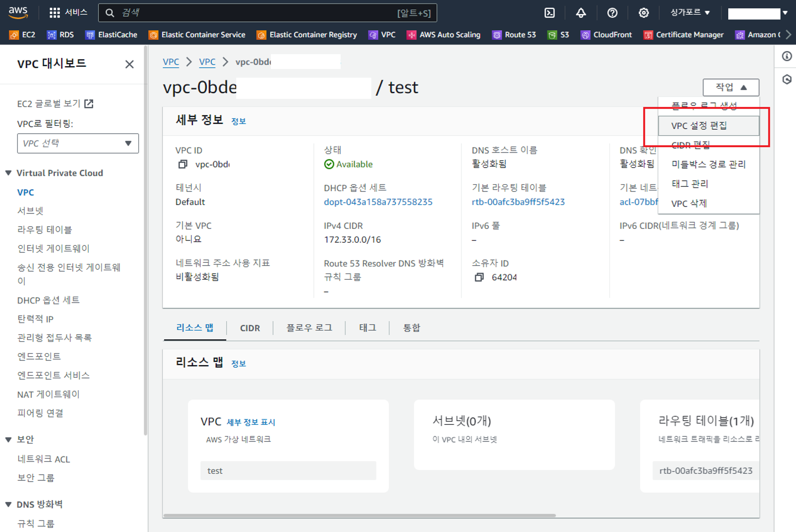The image size is (796, 532).
Task: Open the dopt-043a158a737558235 DHCP link
Action: [x=378, y=202]
